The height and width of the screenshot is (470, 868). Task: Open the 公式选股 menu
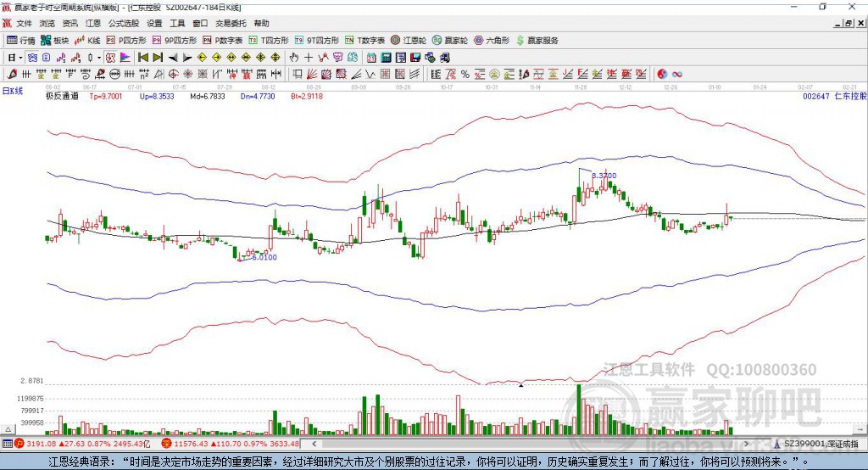pos(124,23)
